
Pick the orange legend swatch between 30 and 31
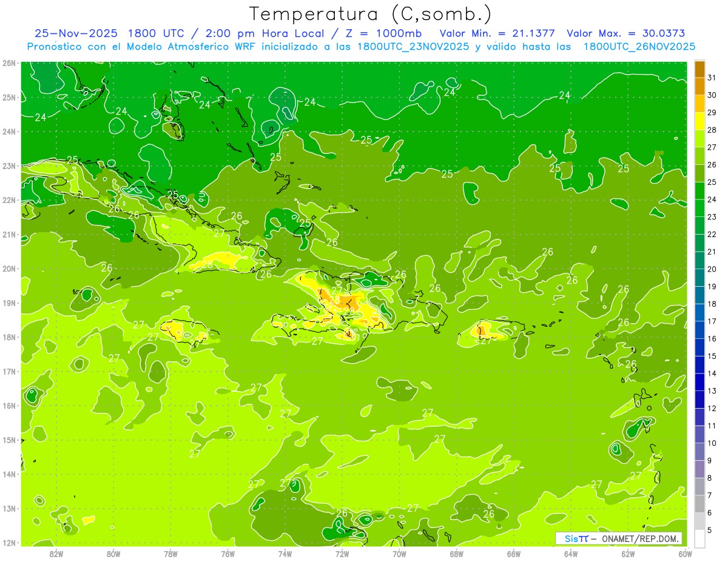699,86
